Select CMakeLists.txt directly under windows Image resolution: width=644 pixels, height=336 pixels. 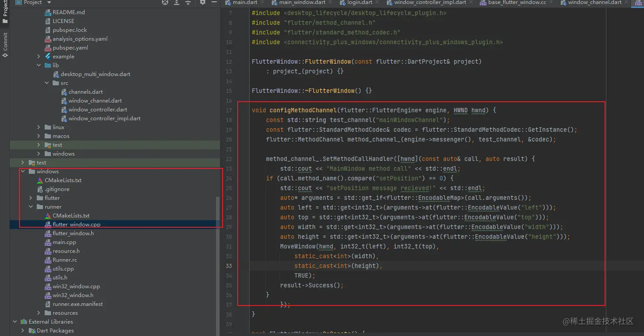pyautogui.click(x=63, y=180)
